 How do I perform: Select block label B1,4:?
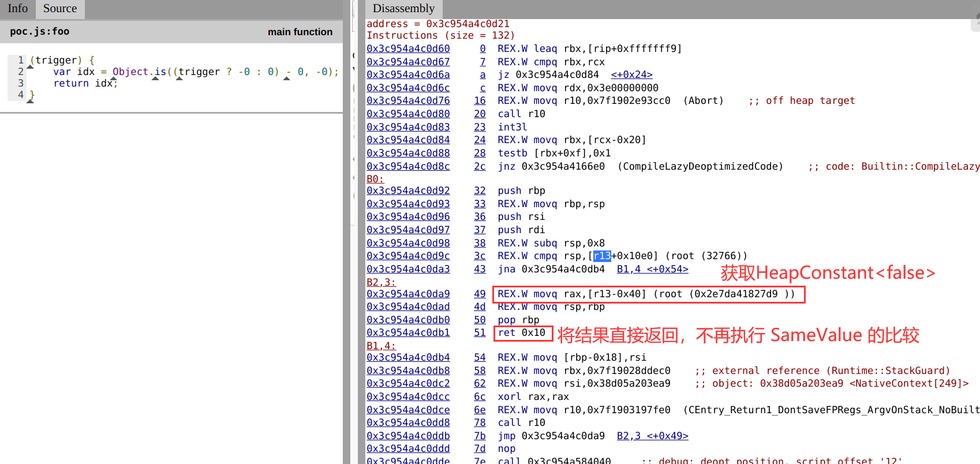[x=381, y=346]
